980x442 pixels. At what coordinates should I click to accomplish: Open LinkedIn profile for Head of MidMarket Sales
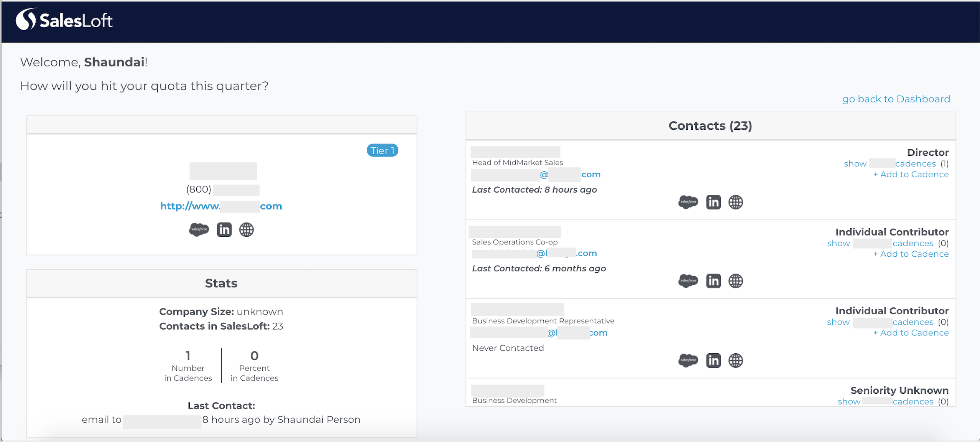(713, 201)
